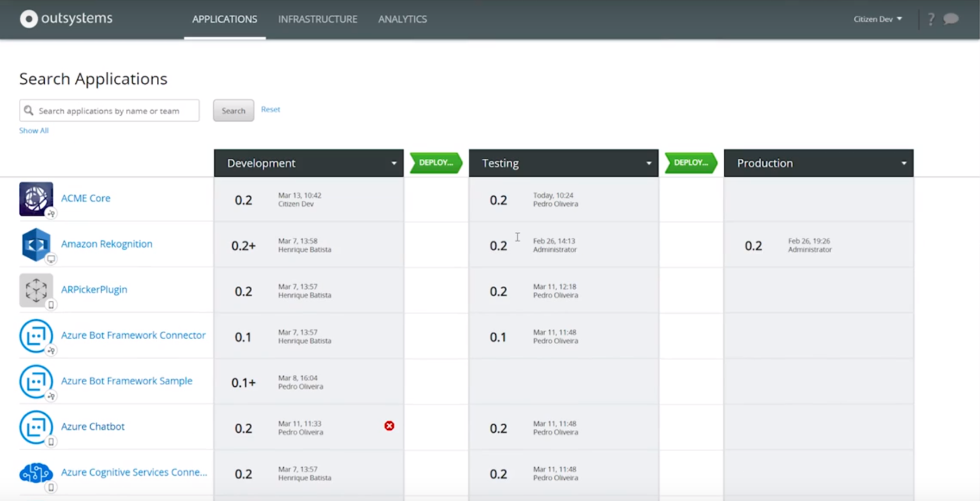The height and width of the screenshot is (501, 980).
Task: Select ACME Core Testing version 0.2
Action: click(x=499, y=200)
